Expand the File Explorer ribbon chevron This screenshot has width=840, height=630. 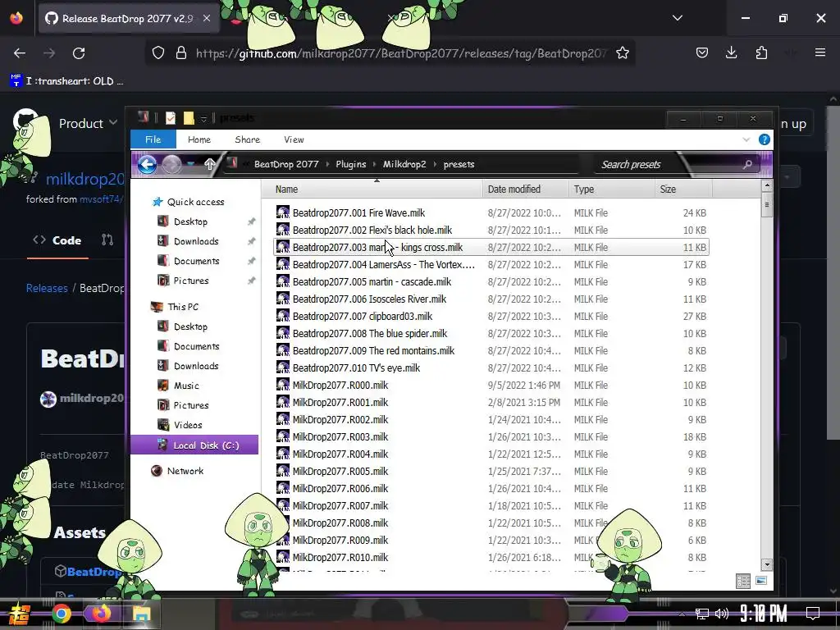pos(746,139)
